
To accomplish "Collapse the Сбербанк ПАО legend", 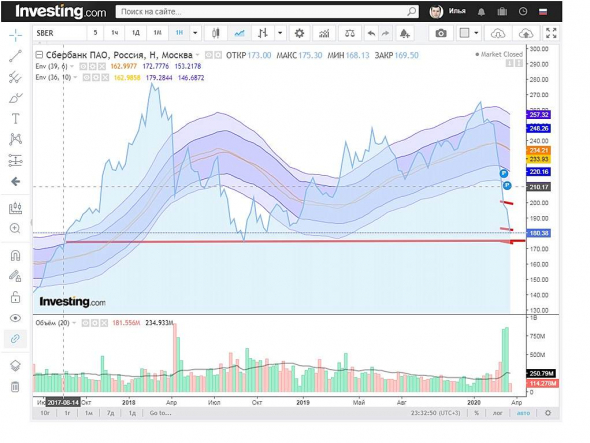I will click(39, 55).
